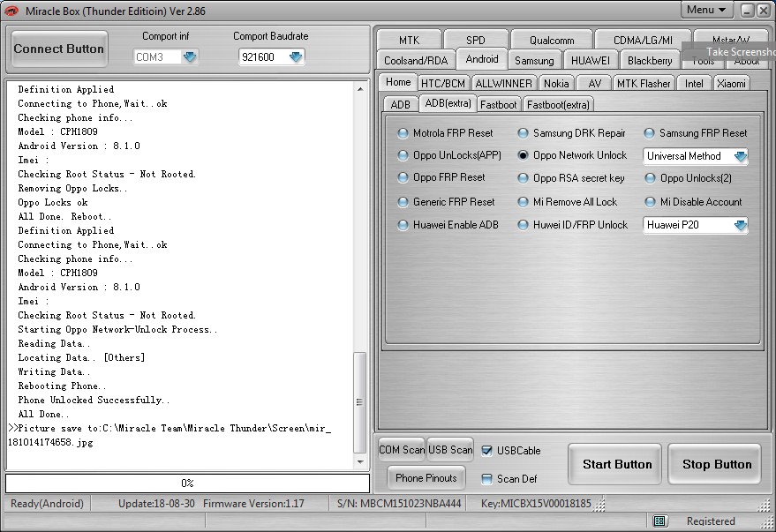Open the Comport inf COM3 dropdown
The image size is (776, 532).
click(x=190, y=56)
